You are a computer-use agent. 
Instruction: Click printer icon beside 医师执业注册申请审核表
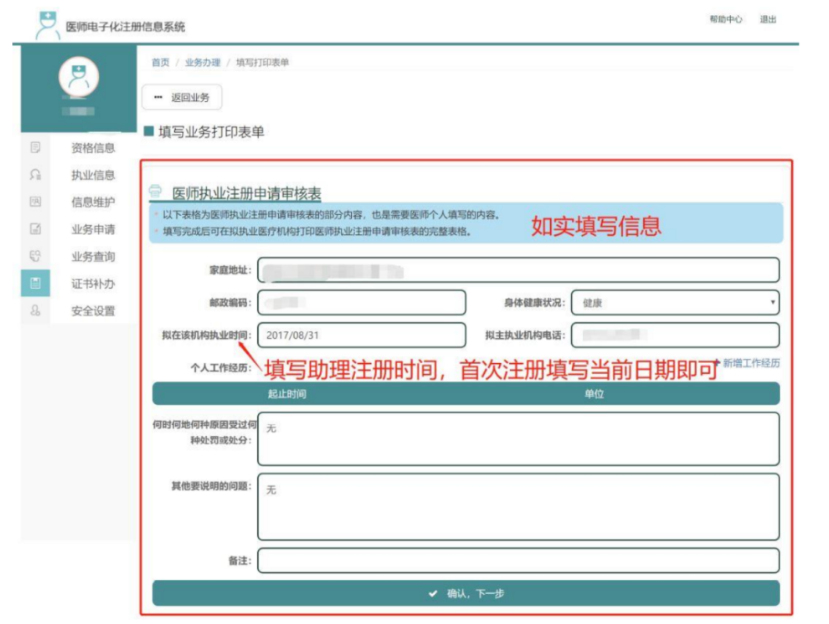pyautogui.click(x=155, y=191)
